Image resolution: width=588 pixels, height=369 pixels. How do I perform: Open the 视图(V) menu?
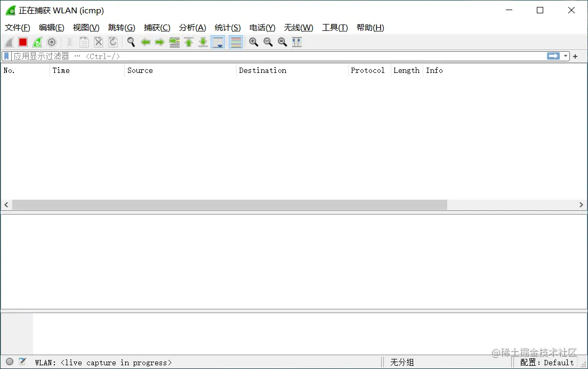click(x=86, y=28)
